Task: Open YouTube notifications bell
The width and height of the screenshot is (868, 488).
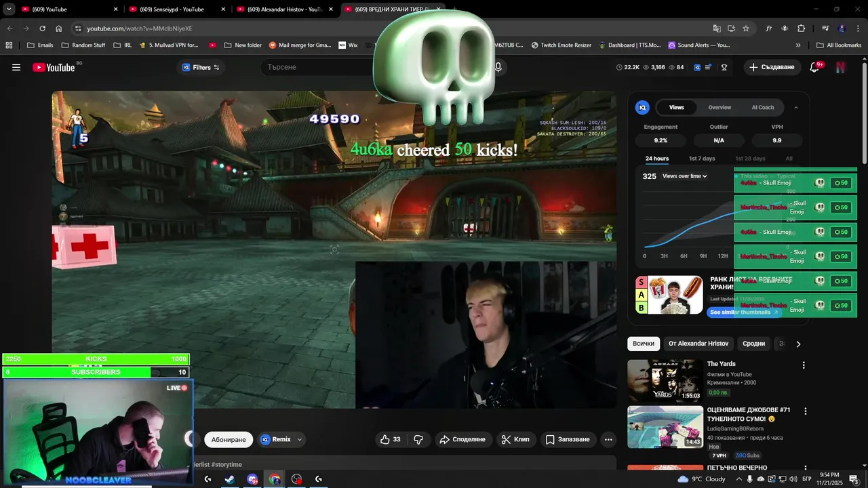Action: (815, 67)
